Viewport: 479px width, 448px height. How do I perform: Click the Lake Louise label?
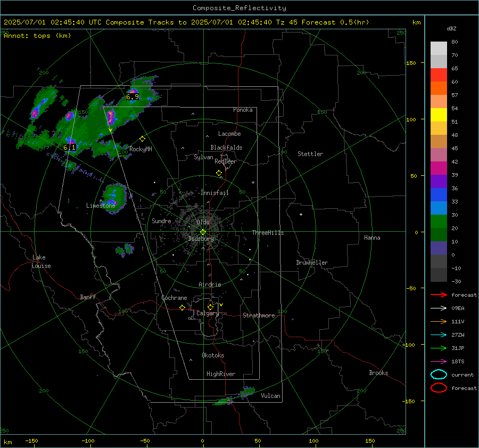tap(41, 262)
